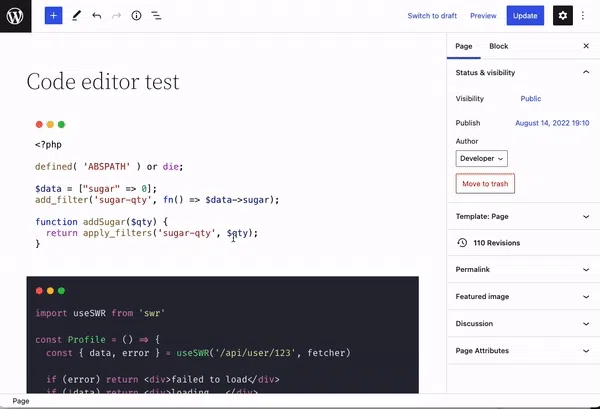Select the Tools pencil icon
The width and height of the screenshot is (600, 409).
coord(77,16)
